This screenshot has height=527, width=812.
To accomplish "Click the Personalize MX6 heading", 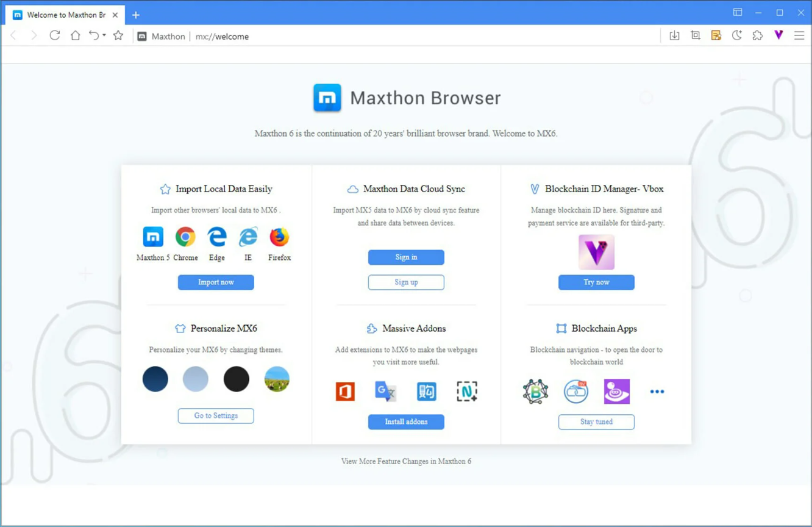I will click(x=224, y=329).
